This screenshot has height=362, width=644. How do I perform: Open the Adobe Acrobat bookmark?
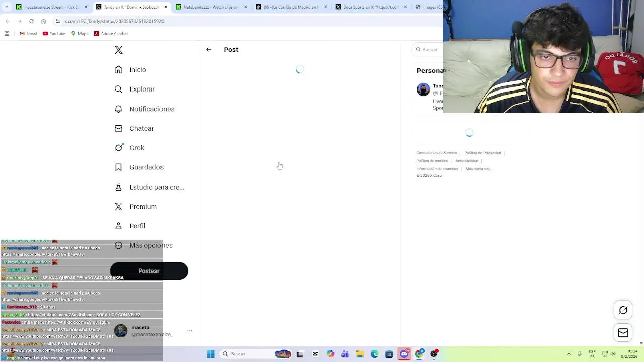pyautogui.click(x=111, y=34)
